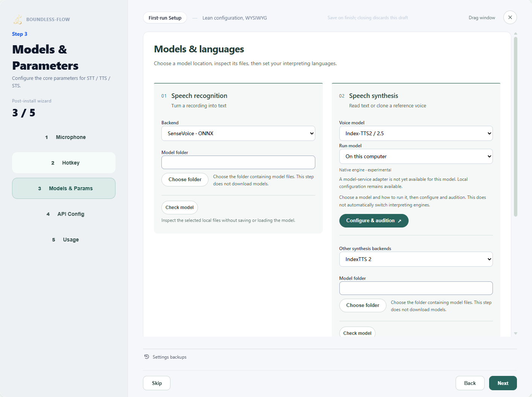Open the Usage step
This screenshot has height=397, width=532.
(64, 240)
